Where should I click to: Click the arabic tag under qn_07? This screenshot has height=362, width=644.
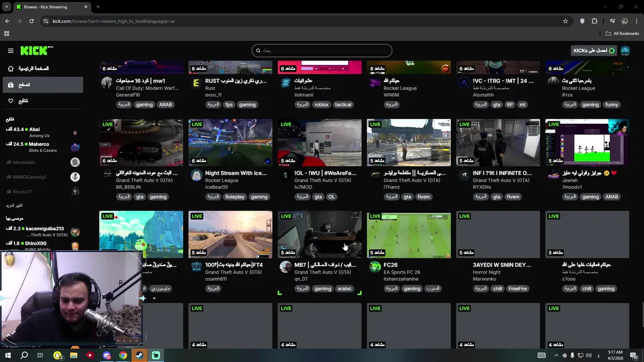coord(345,289)
